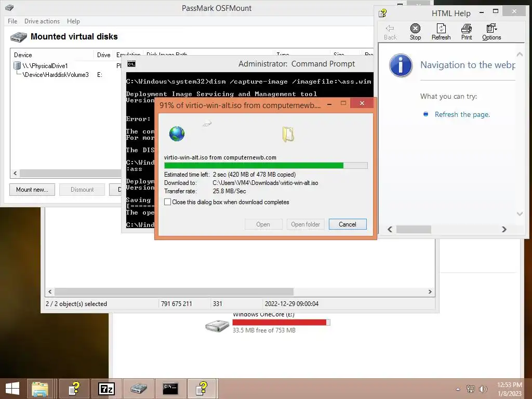This screenshot has height=399, width=532.
Task: Click the first HTML Help taskbar icon
Action: point(74,389)
